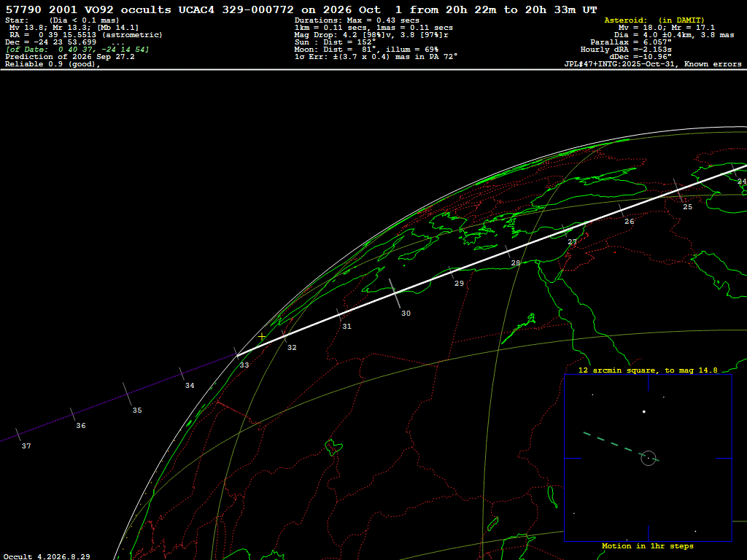Click the green 'of Date' coordinates line
747x560 pixels.
(77, 50)
